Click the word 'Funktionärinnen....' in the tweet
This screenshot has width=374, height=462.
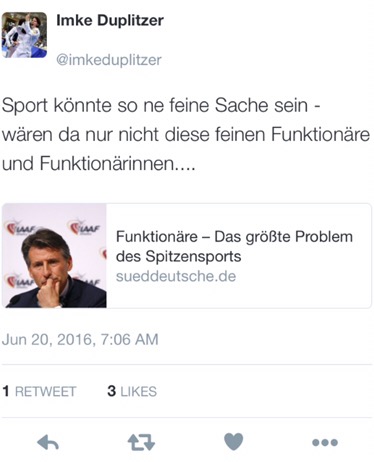[117, 164]
